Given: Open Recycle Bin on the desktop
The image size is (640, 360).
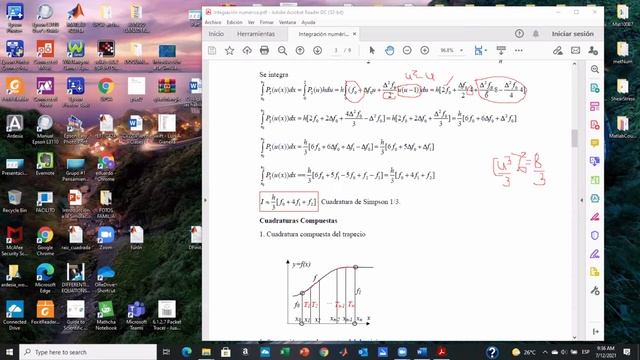Looking at the screenshot, I should [15, 201].
